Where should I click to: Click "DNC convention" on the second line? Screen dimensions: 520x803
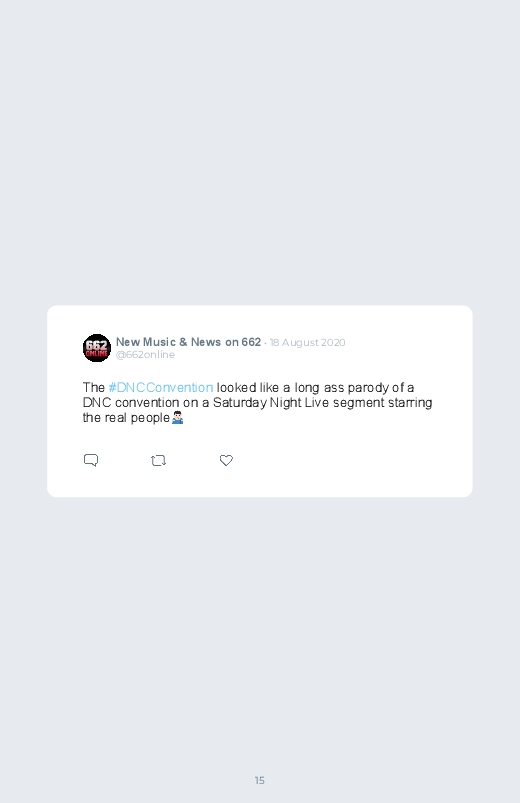(132, 403)
